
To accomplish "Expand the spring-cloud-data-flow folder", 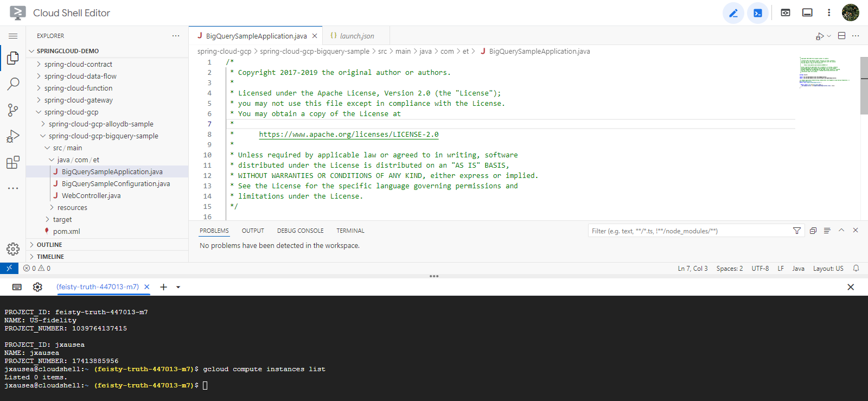I will (x=107, y=76).
